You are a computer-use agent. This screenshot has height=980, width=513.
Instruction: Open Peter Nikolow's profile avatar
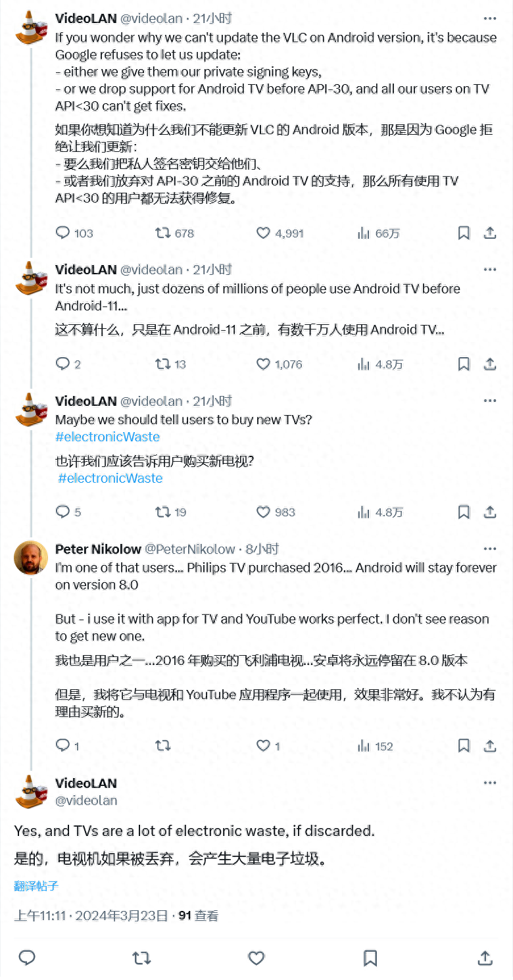tap(31, 558)
